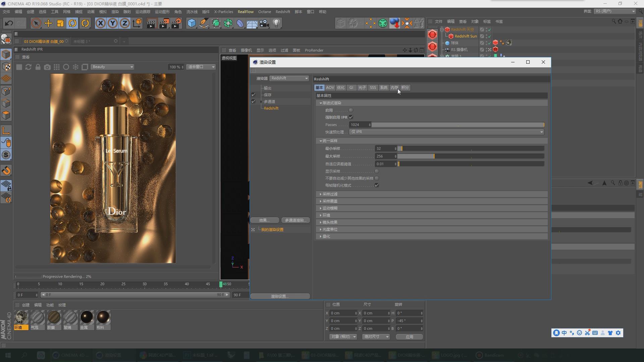
Task: Click the camera snapshot icon in Redshift IPR
Action: 47,67
